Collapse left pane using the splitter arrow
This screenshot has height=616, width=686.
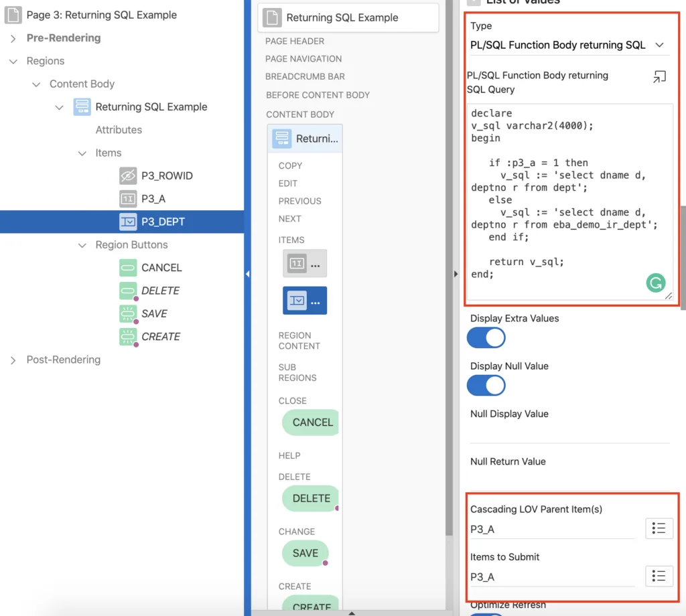[248, 274]
